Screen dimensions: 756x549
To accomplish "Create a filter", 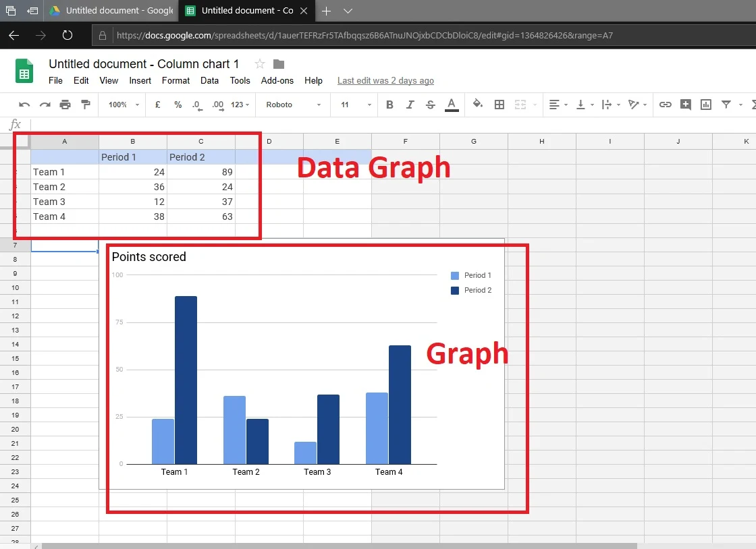I will [726, 105].
